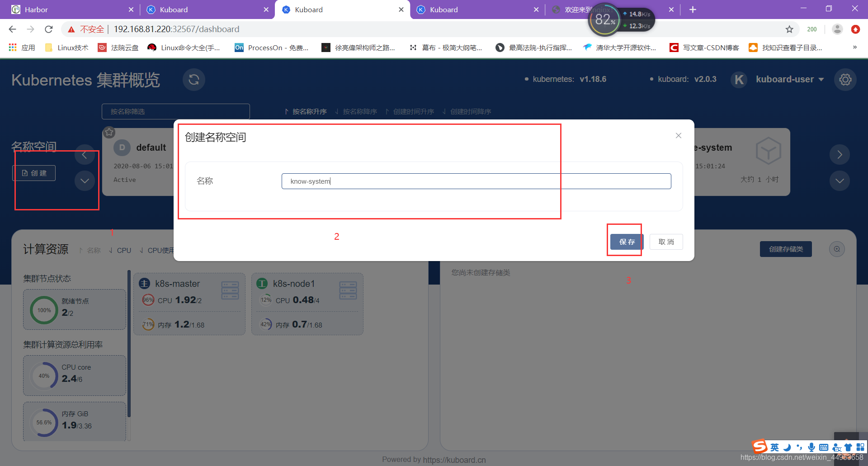Click the k8s-master server icon
Screen dimensions: 868x466
point(230,290)
